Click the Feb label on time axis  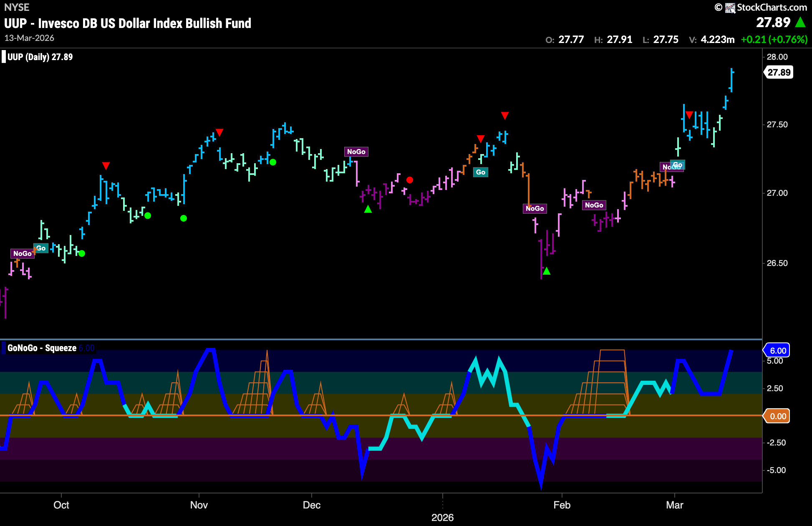pos(562,505)
